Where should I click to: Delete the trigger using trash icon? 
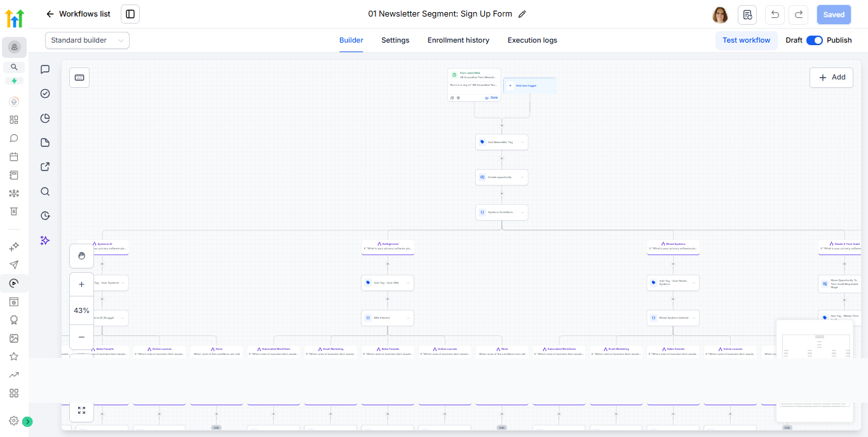[x=458, y=98]
